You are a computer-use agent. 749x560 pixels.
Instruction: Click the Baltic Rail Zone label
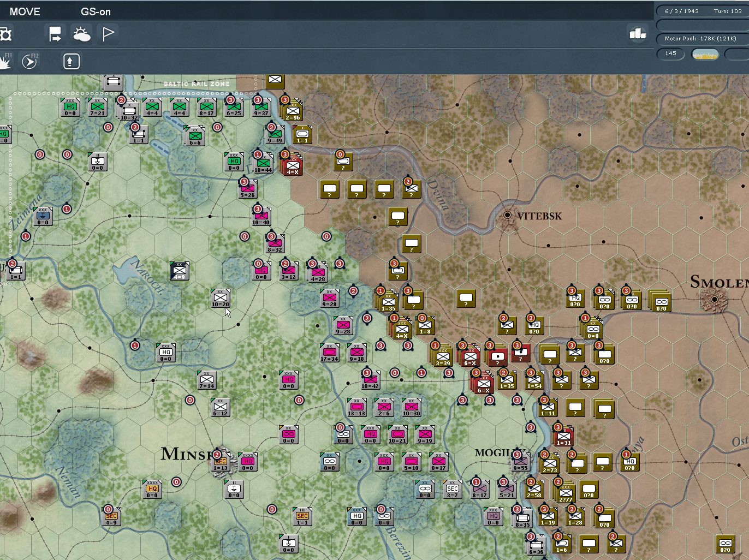pos(197,84)
